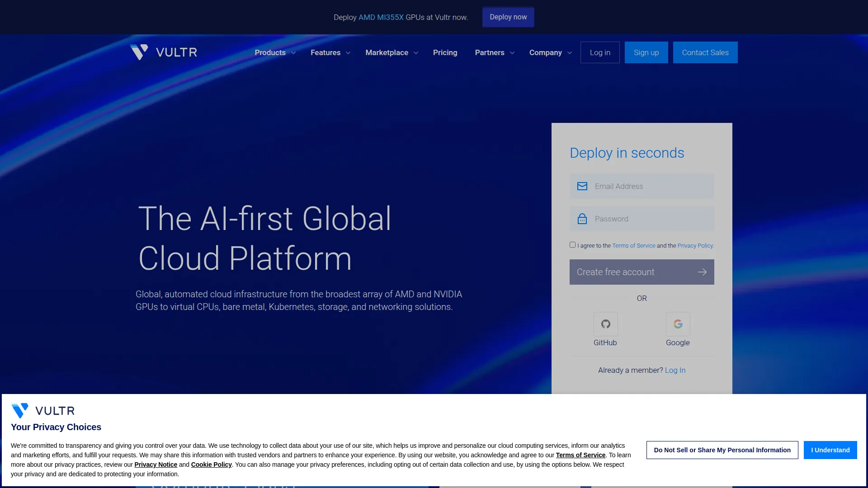Image resolution: width=868 pixels, height=488 pixels.
Task: Go to the Pricing page
Action: [x=445, y=52]
